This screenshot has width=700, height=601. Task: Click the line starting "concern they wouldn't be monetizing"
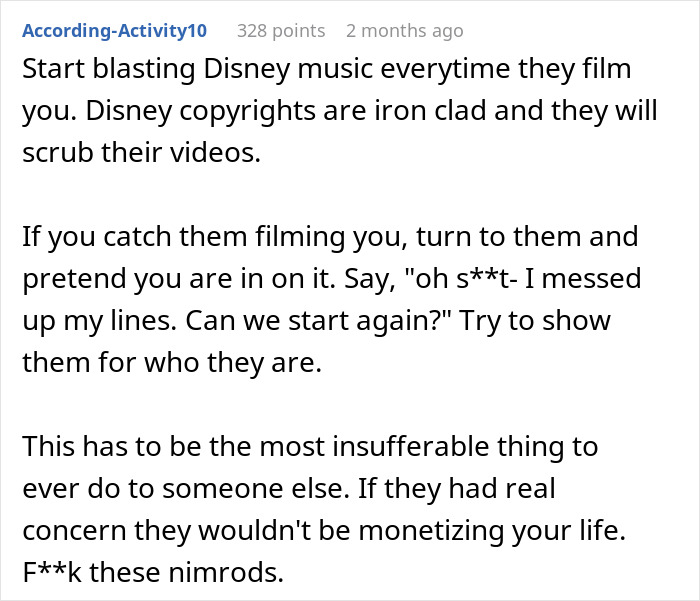pyautogui.click(x=324, y=530)
